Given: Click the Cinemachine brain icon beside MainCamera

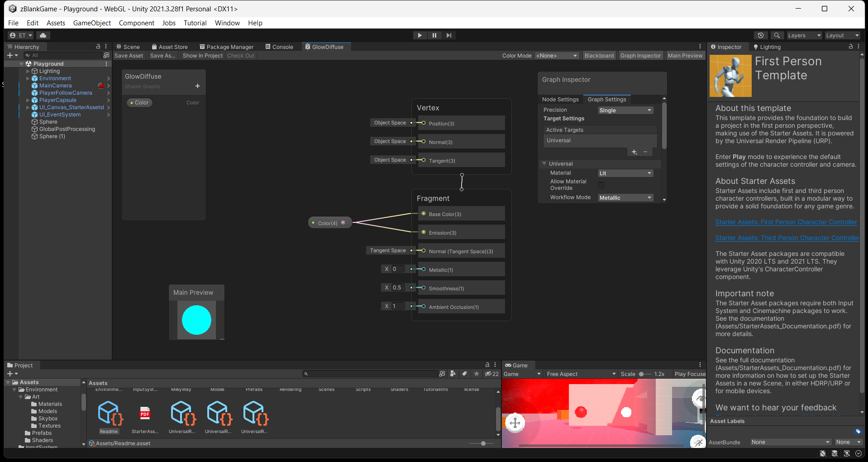Looking at the screenshot, I should 101,86.
